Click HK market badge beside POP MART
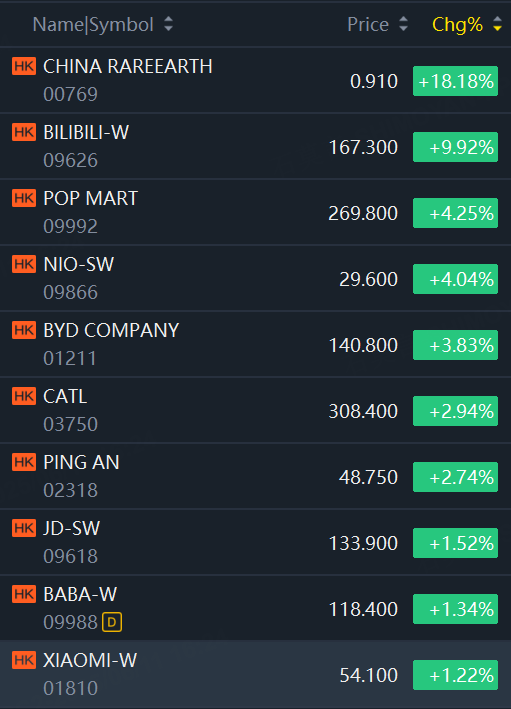 [x=24, y=199]
